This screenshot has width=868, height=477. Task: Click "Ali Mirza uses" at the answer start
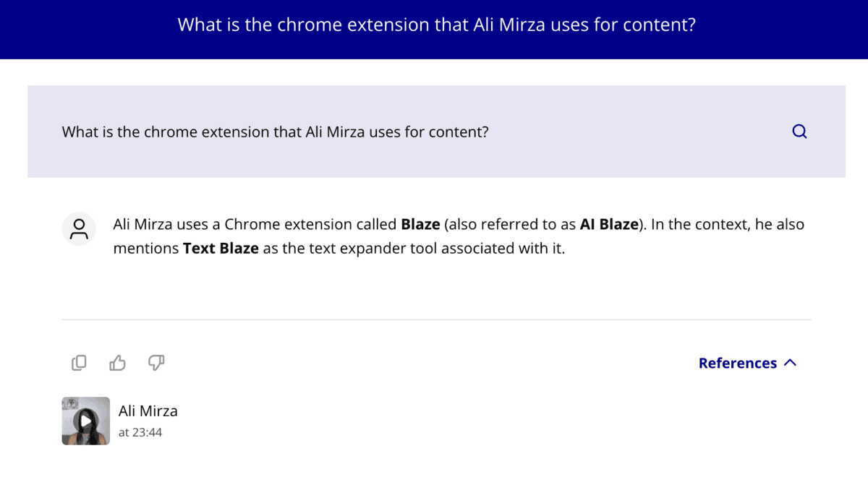tap(158, 224)
